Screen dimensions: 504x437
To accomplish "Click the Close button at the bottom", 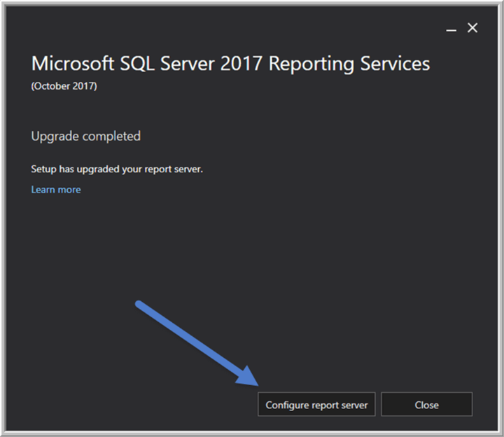I will (x=426, y=404).
